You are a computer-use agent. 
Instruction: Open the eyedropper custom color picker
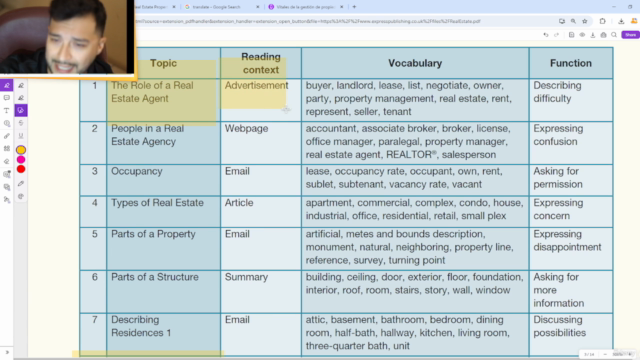[21, 184]
